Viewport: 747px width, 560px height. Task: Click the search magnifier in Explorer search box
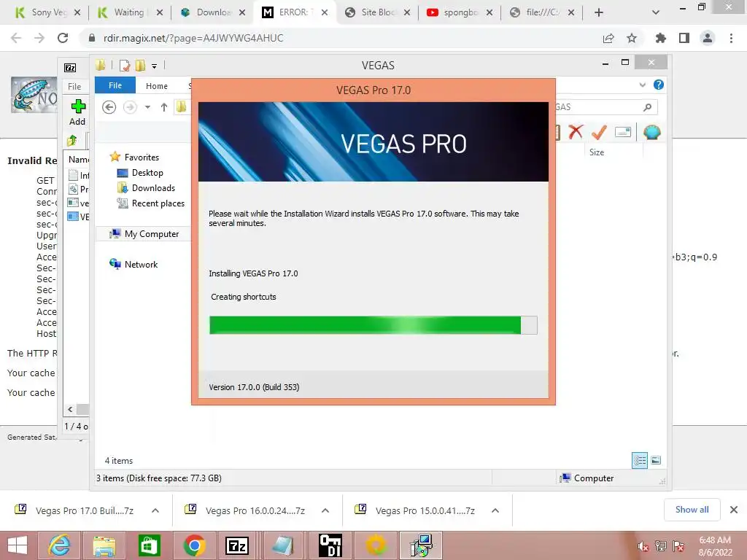647,107
